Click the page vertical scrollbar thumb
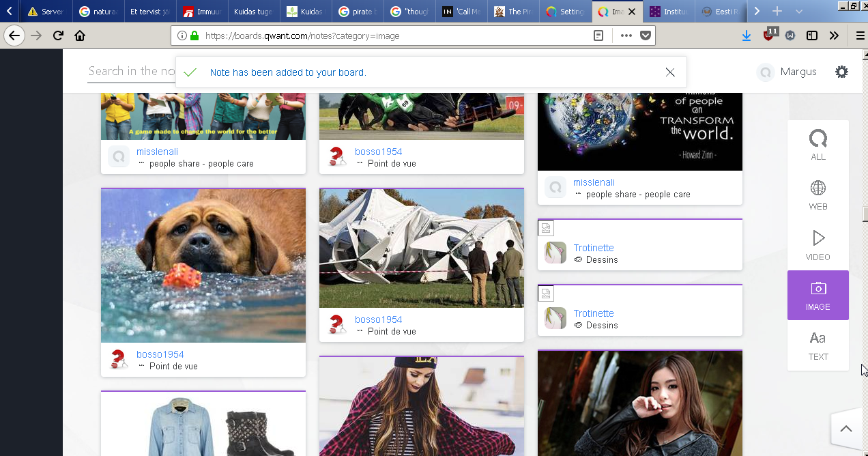The image size is (868, 456). pos(865,214)
